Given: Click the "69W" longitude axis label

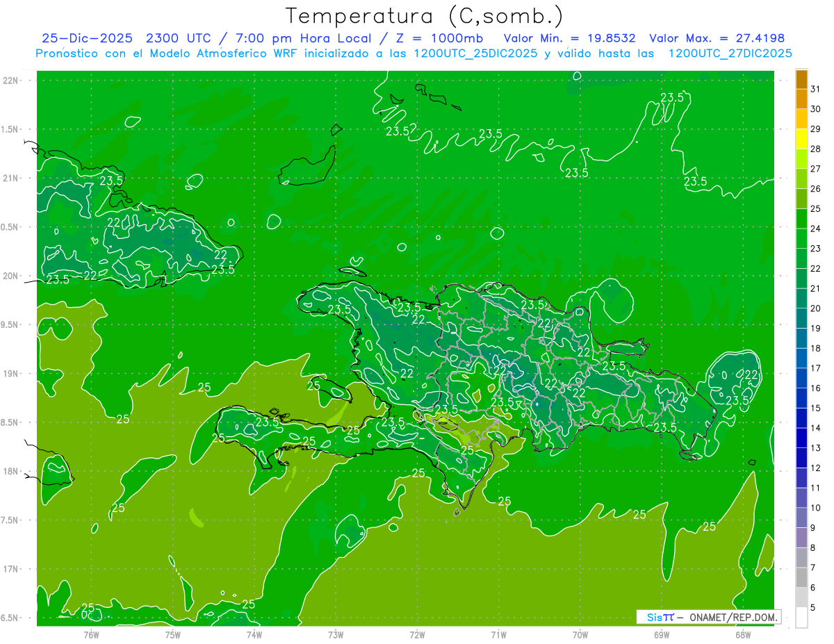Looking at the screenshot, I should [x=662, y=634].
